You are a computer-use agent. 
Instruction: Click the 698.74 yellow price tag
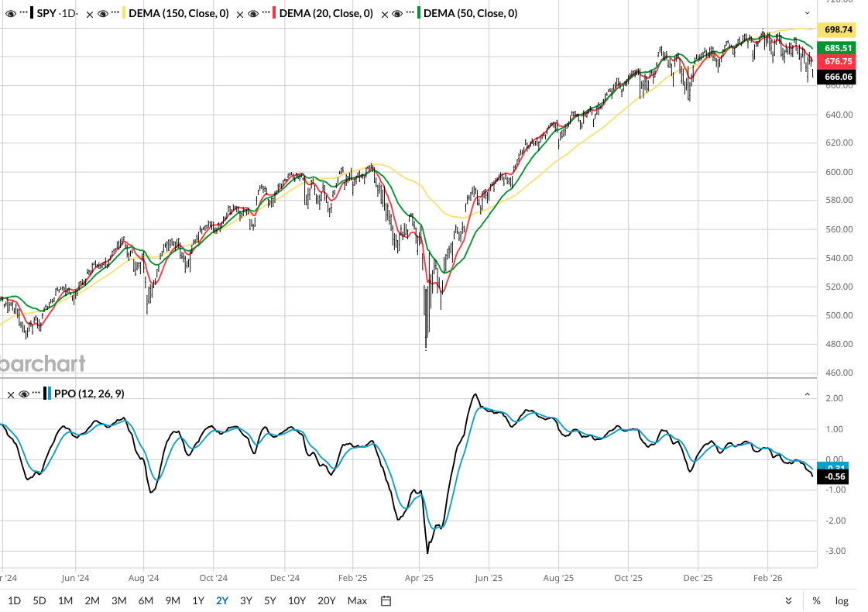837,30
